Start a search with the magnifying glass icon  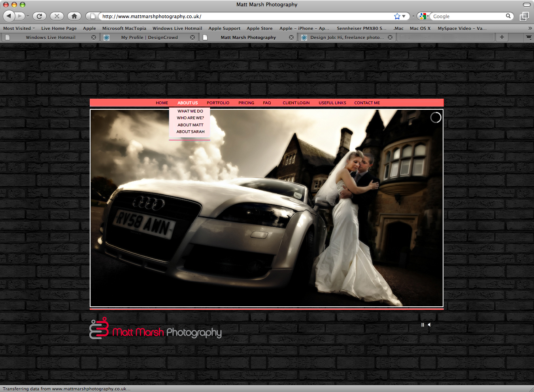[x=509, y=16]
